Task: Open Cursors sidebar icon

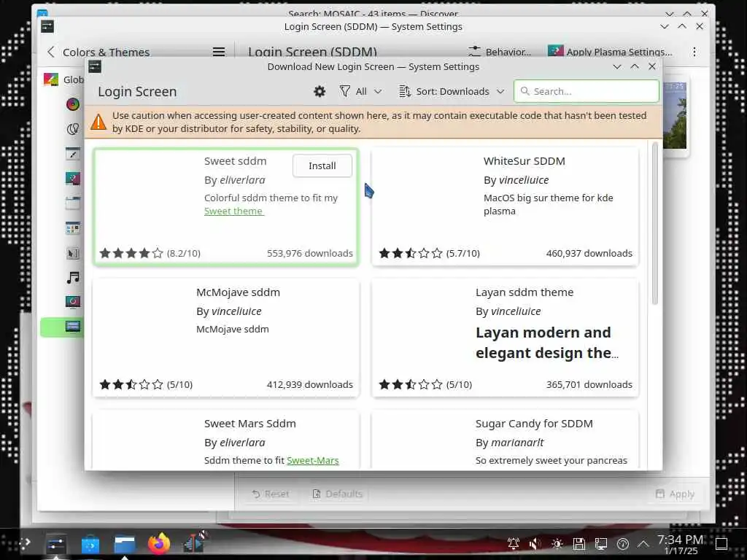Action: coord(73,252)
